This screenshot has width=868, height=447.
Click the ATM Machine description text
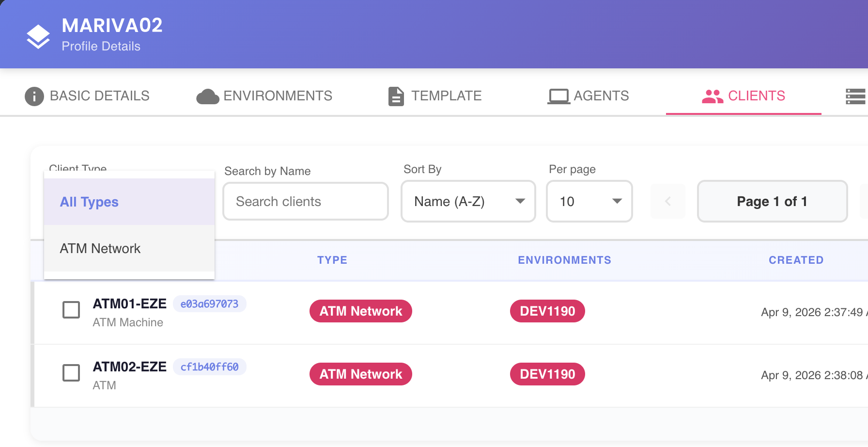click(x=128, y=322)
